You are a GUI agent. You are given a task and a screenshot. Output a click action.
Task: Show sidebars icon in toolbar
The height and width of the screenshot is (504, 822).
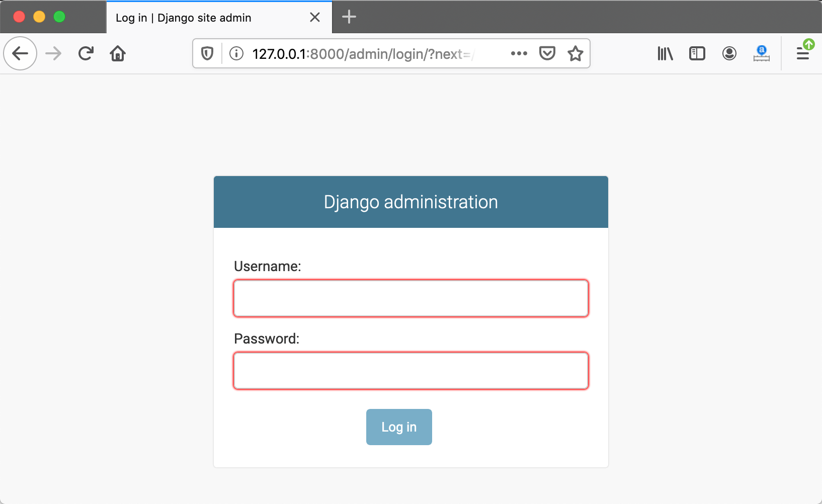coord(697,53)
